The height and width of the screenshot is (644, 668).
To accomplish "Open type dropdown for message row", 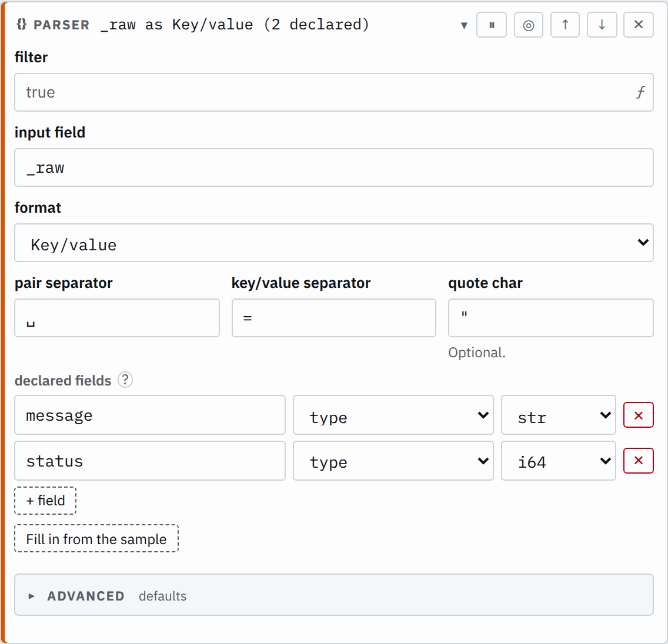I will click(393, 415).
